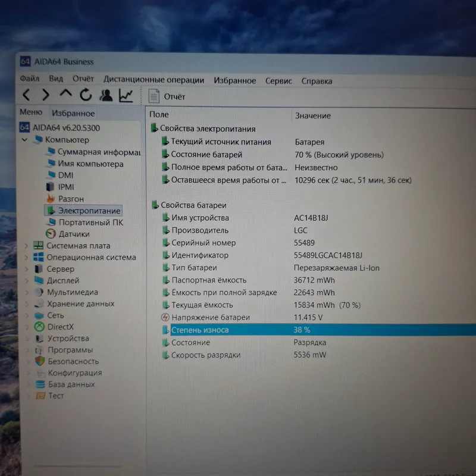The width and height of the screenshot is (476, 476).
Task: Click the DirectX Xbox icon
Action: 39,327
